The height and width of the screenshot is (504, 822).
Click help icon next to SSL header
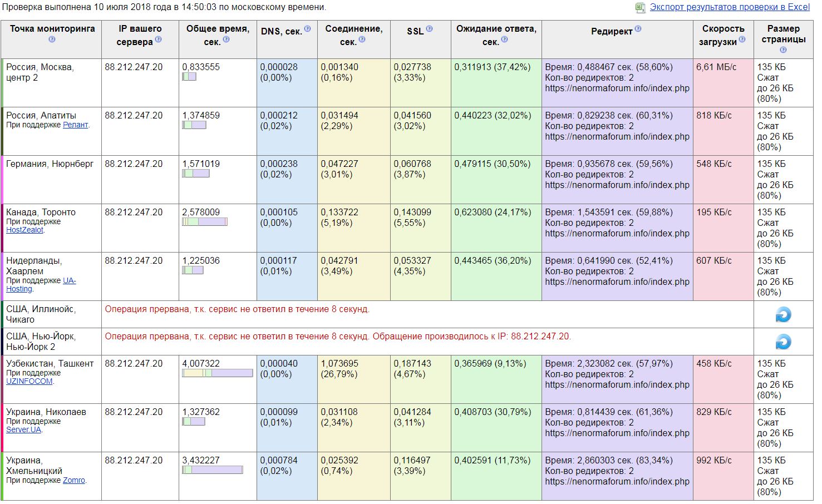(429, 29)
